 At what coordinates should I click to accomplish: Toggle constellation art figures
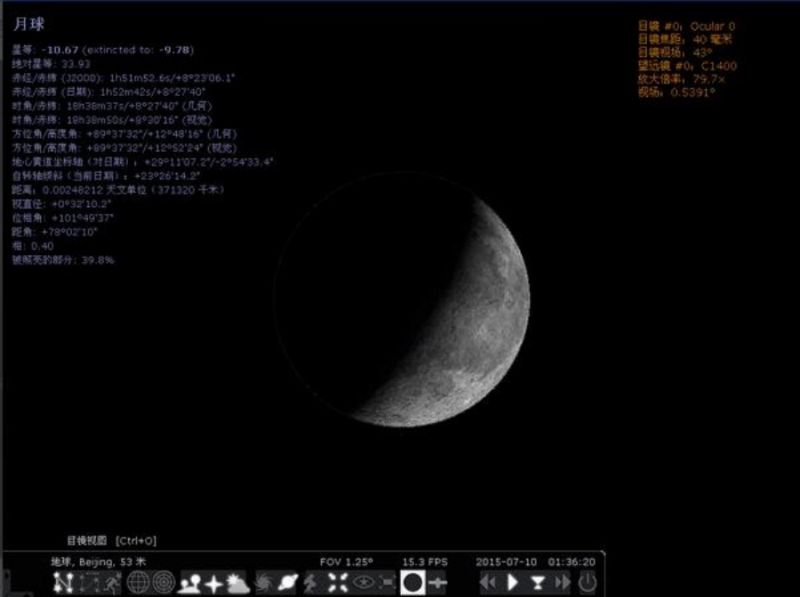(x=112, y=582)
